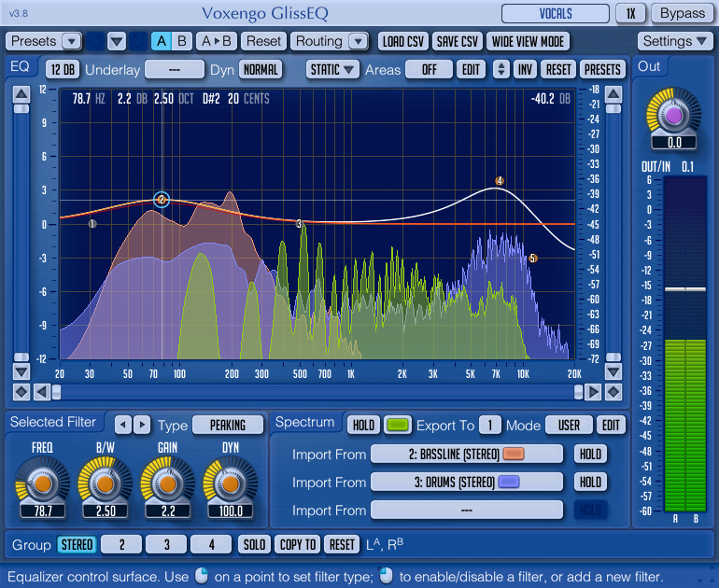Toggle the Areas OFF button
The height and width of the screenshot is (588, 719).
[429, 70]
